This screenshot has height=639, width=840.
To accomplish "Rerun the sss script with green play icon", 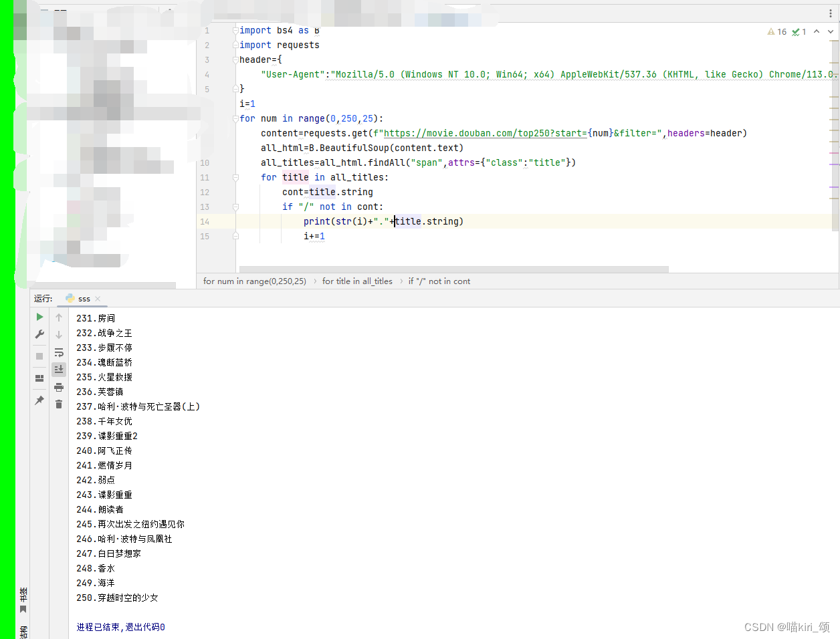I will pos(39,317).
